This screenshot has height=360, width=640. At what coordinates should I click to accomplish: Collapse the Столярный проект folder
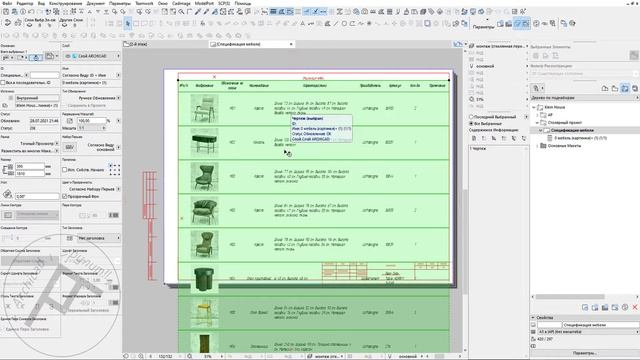pos(537,122)
